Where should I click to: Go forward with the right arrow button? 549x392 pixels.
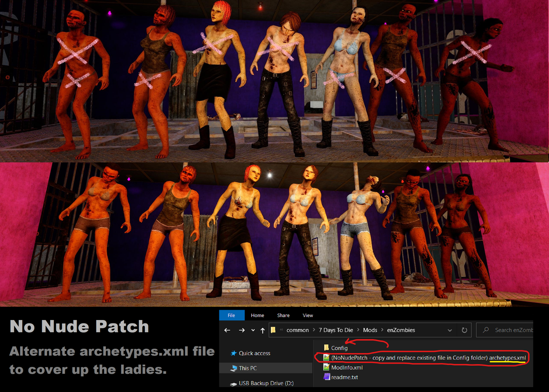(x=241, y=330)
